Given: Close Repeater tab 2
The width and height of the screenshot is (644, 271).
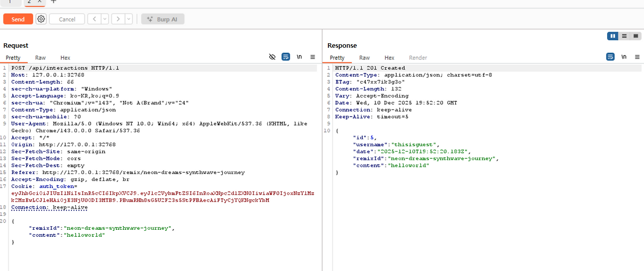Looking at the screenshot, I should [x=40, y=2].
